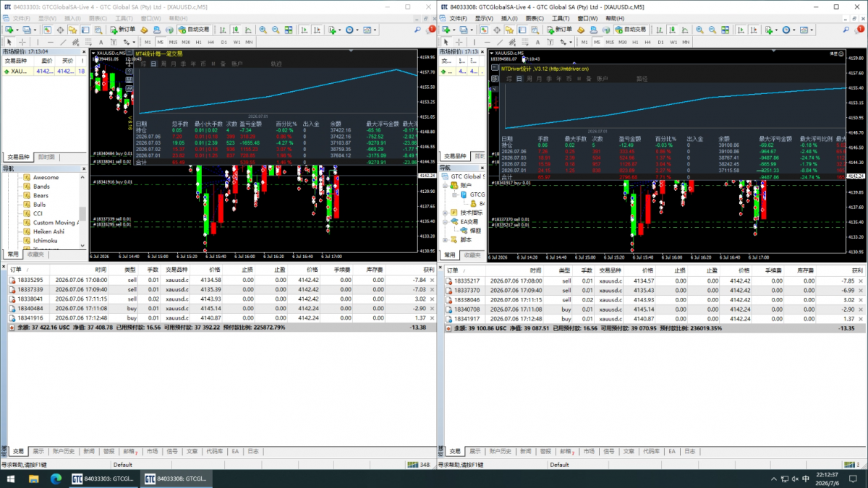Select text label 'A' tool in left window

(101, 42)
